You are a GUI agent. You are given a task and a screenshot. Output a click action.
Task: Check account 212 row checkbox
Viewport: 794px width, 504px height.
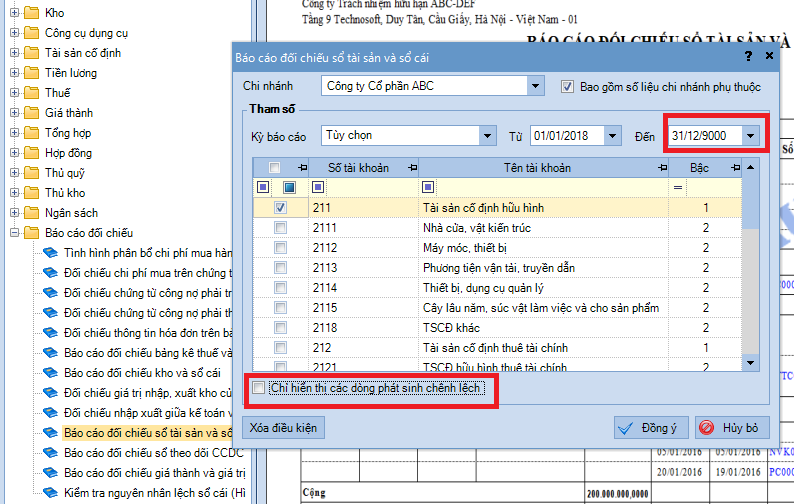click(281, 348)
